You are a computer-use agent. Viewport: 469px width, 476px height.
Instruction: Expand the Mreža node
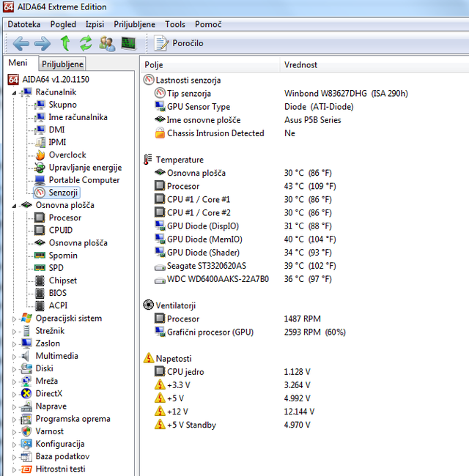14,382
